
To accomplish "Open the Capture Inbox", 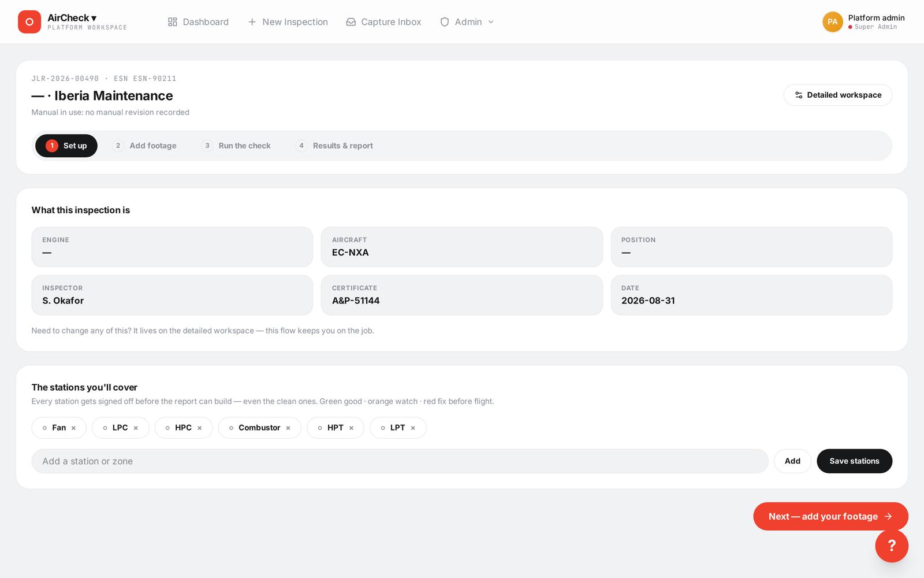I will pyautogui.click(x=383, y=22).
